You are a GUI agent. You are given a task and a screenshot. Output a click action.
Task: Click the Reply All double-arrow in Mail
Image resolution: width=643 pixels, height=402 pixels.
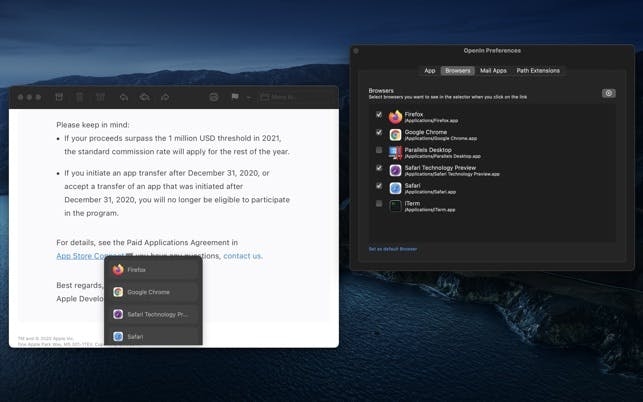pyautogui.click(x=144, y=97)
